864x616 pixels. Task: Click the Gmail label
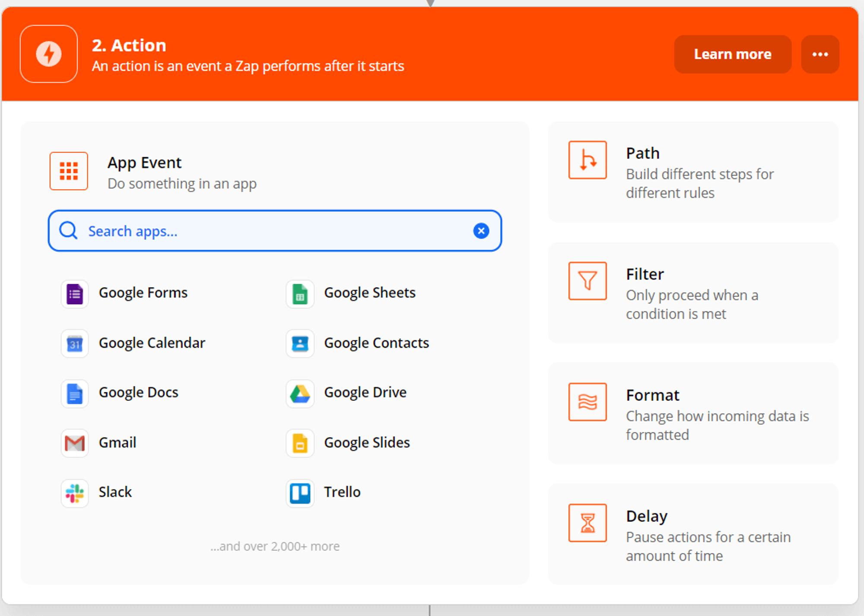[x=118, y=443]
